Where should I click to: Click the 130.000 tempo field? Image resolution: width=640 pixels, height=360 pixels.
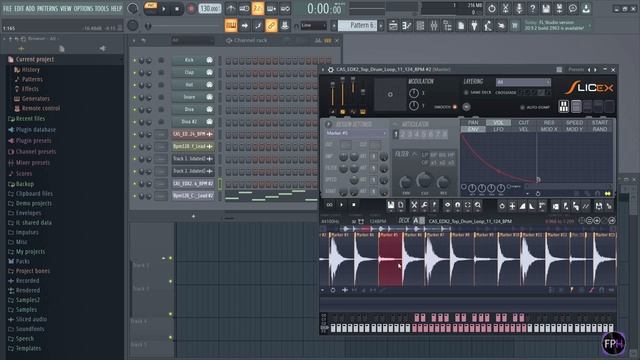coord(210,9)
